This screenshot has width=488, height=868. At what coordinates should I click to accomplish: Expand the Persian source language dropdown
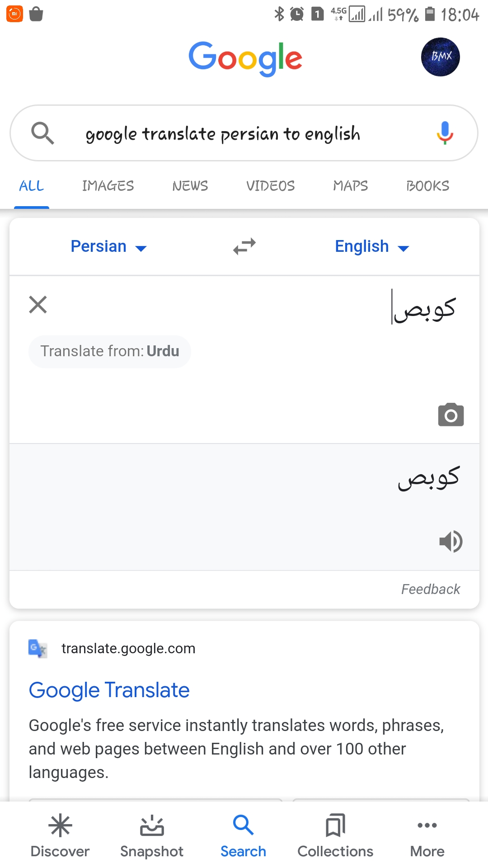coord(109,246)
